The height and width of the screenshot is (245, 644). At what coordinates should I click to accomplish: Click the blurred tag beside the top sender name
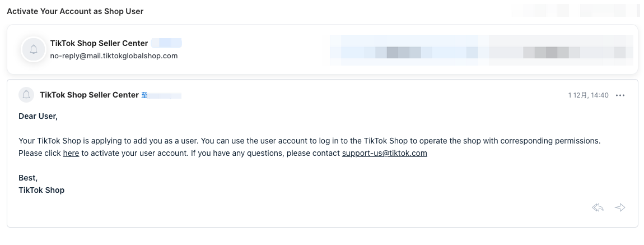[167, 43]
